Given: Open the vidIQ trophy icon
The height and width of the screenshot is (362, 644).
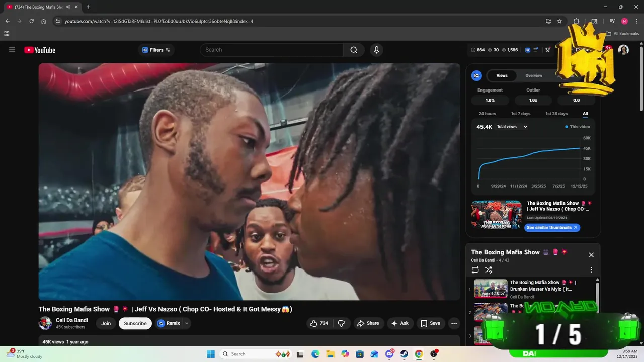Looking at the screenshot, I should tap(548, 50).
